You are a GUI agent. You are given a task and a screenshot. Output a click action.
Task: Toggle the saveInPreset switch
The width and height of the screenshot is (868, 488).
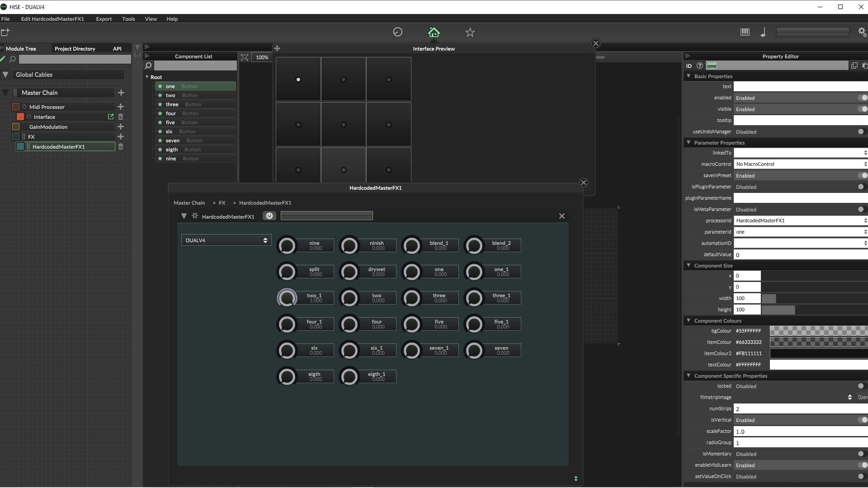(x=862, y=175)
